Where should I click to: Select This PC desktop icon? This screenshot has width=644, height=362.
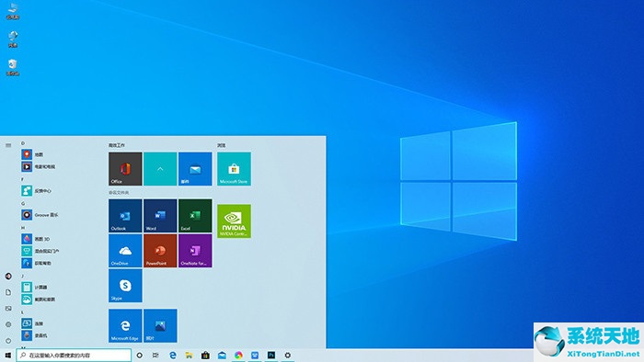(x=13, y=11)
